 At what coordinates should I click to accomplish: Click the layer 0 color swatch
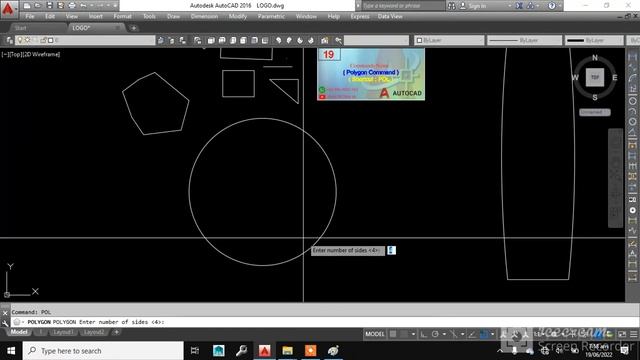tap(51, 40)
